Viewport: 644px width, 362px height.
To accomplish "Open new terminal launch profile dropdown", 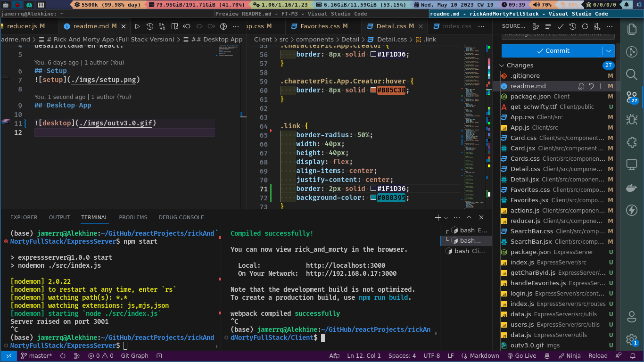I will click(447, 217).
